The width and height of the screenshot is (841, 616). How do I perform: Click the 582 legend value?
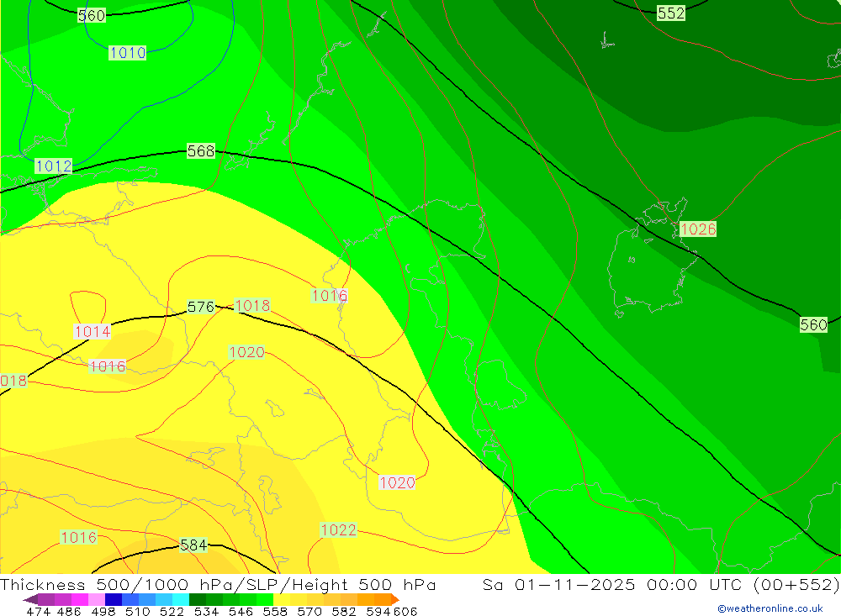(344, 611)
